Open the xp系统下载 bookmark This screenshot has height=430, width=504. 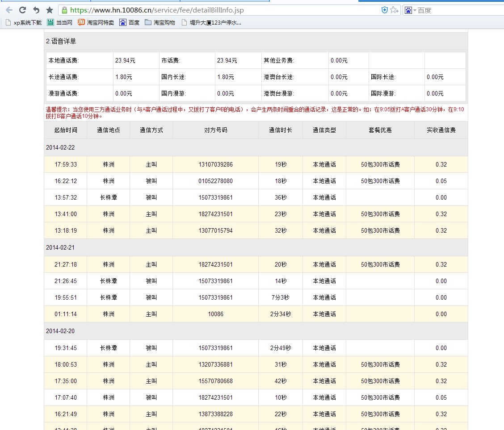click(23, 22)
